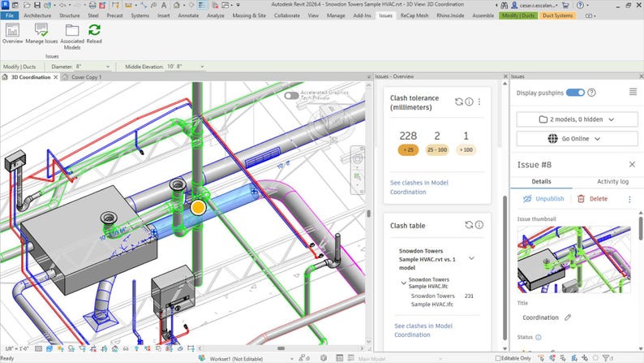Switch to the Modify | Ducts tab

point(518,15)
